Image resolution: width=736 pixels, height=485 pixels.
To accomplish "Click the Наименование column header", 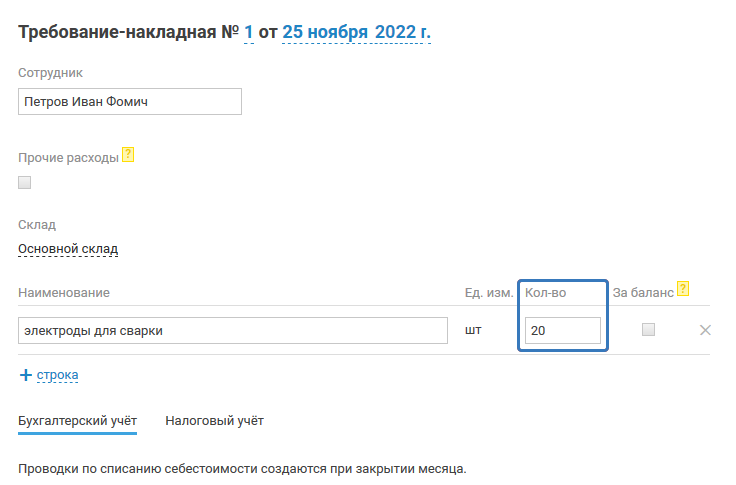I will (x=63, y=292).
